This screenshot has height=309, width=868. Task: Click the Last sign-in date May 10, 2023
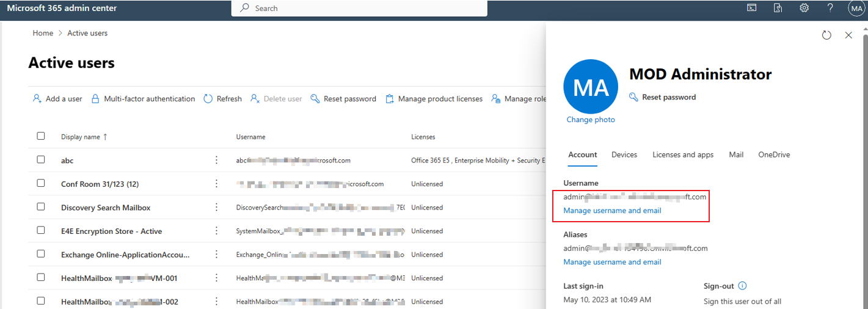(607, 300)
